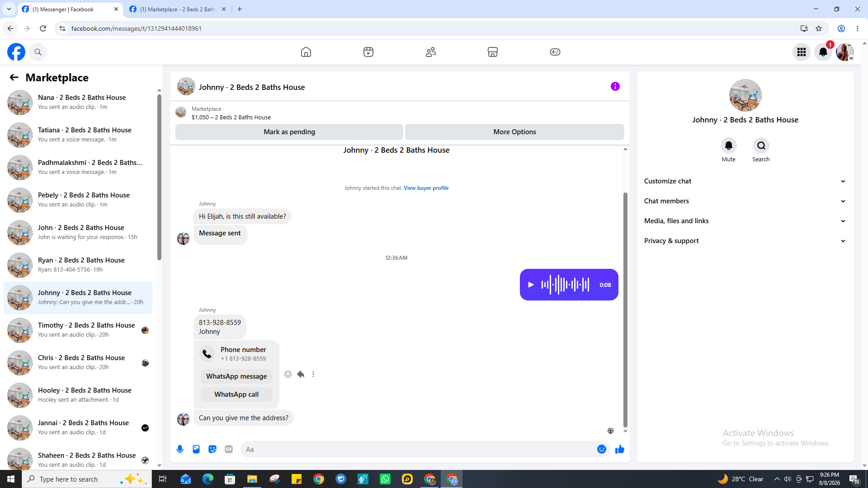Click the message input field Aa

[x=418, y=449]
